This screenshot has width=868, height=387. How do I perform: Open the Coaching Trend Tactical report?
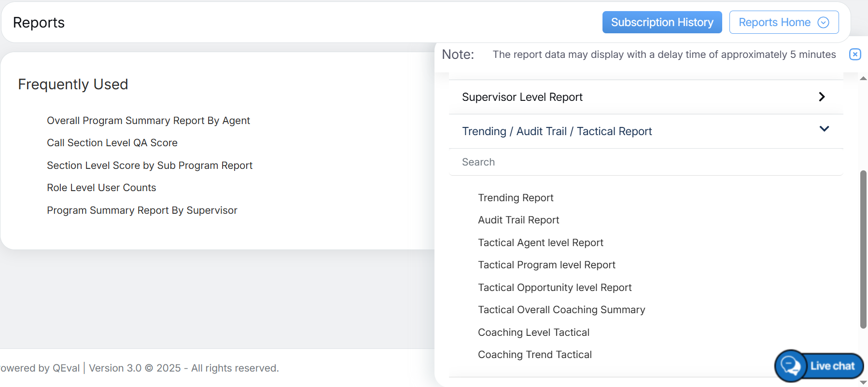(x=534, y=355)
